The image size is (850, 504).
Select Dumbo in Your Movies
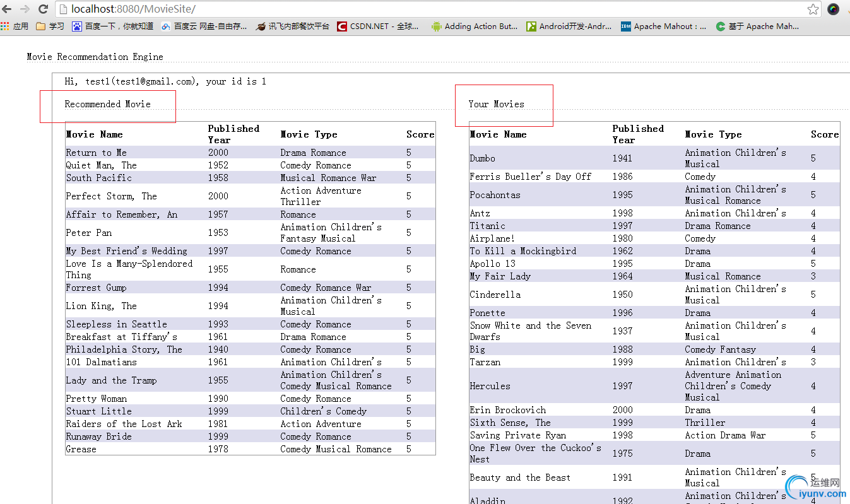click(x=482, y=158)
